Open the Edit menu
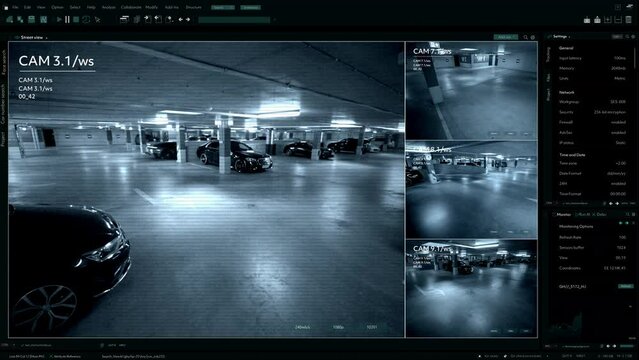Screen dimensions: 639x360 (x=27, y=7)
